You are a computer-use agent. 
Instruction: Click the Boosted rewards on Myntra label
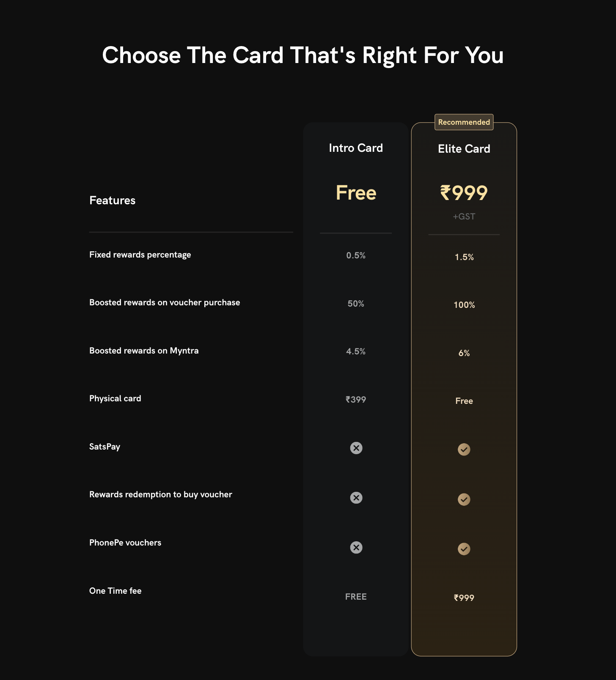[x=144, y=351]
